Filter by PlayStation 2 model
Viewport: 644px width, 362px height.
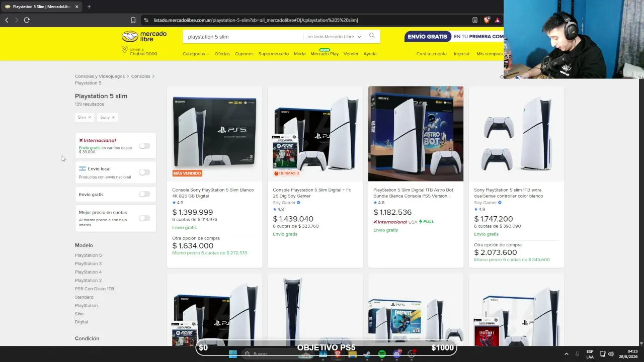[x=88, y=281]
